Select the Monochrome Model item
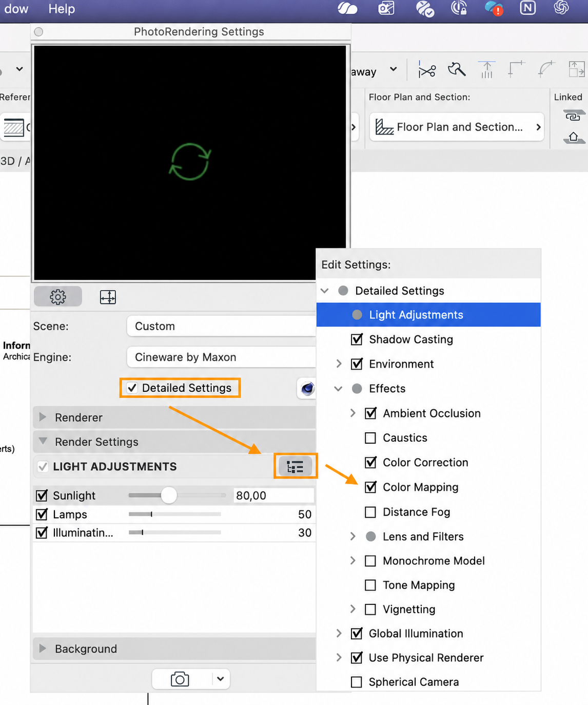Image resolution: width=588 pixels, height=705 pixels. [x=434, y=561]
